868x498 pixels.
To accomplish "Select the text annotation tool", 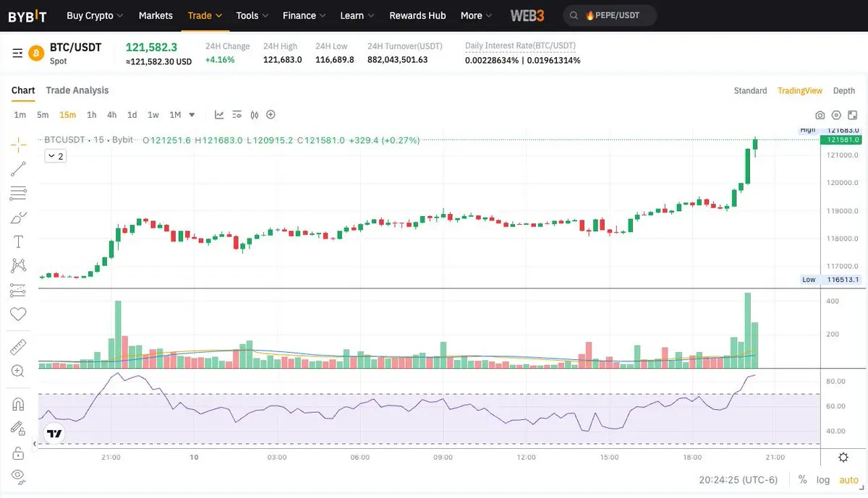I will [x=18, y=241].
